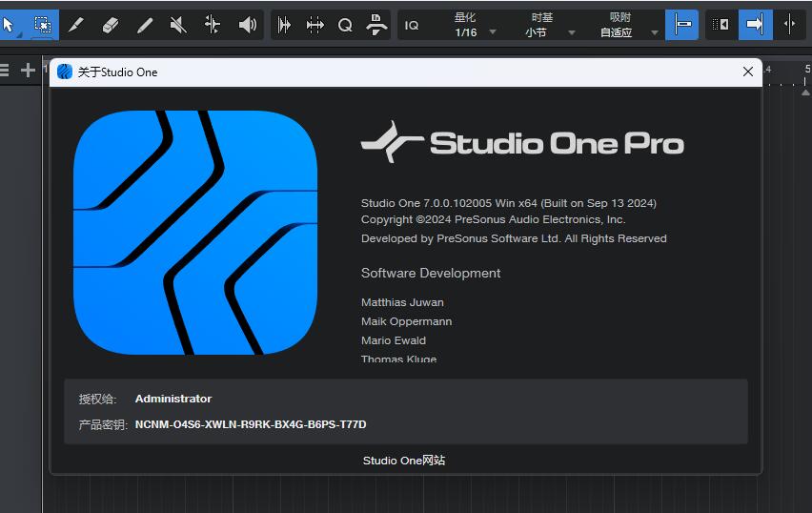Toggle the cursor follows edit position icon
This screenshot has width=812, height=513.
790,25
